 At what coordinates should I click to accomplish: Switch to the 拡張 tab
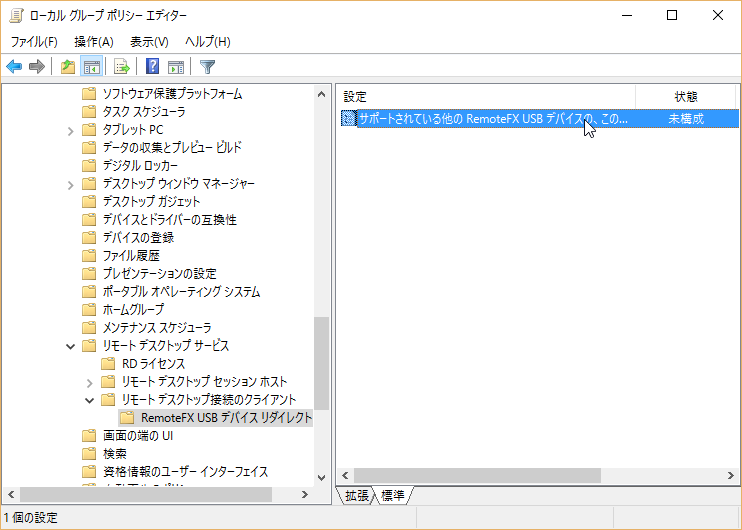tap(356, 495)
